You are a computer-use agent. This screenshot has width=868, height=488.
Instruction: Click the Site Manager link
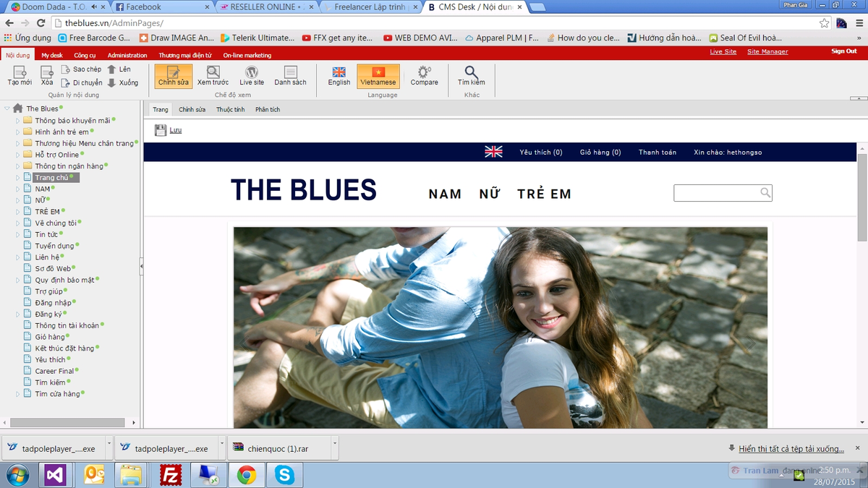[x=767, y=52]
